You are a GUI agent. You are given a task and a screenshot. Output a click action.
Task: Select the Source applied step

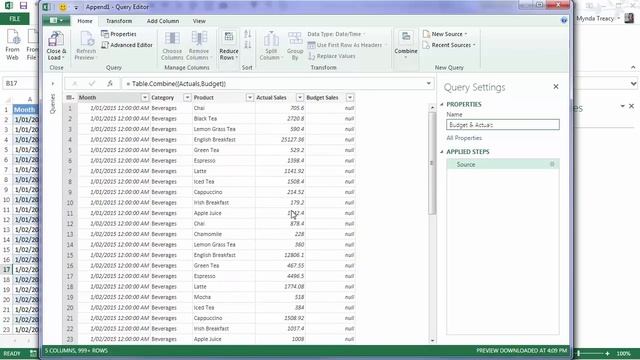click(x=502, y=164)
